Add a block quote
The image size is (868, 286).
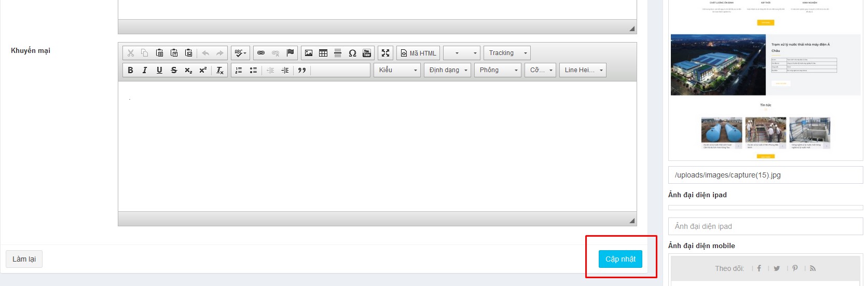pyautogui.click(x=302, y=70)
